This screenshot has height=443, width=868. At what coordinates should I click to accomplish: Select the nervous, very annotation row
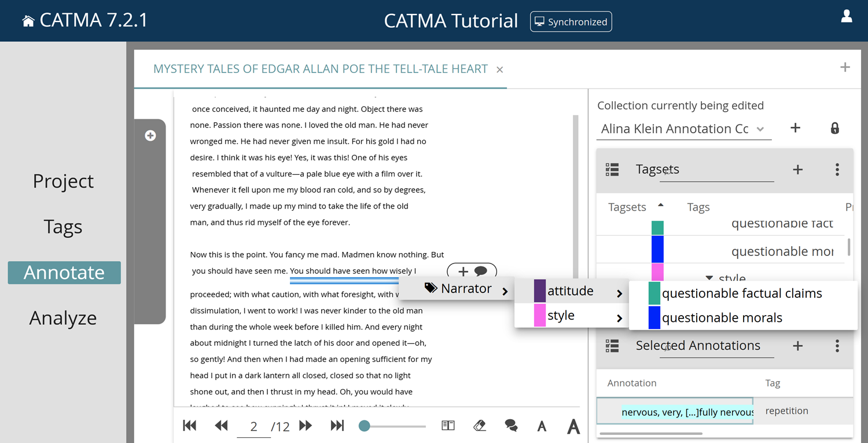pyautogui.click(x=725, y=411)
